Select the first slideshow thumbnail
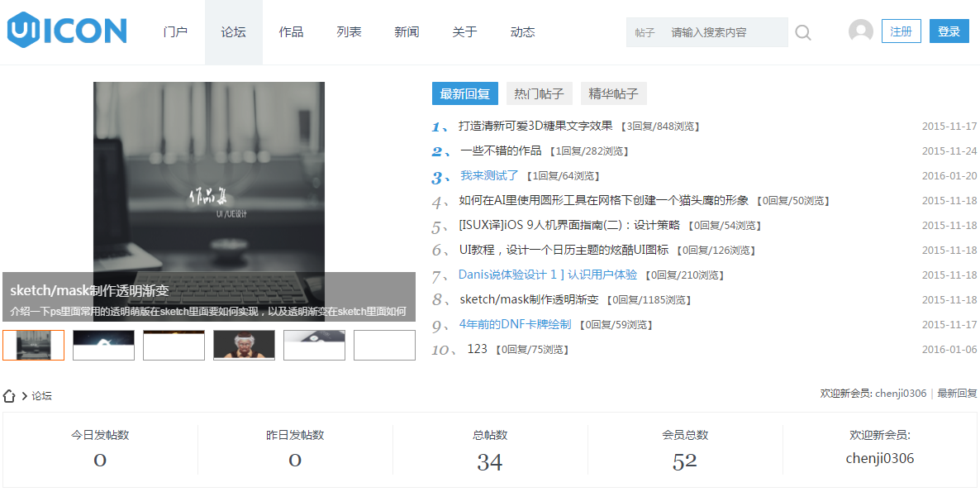The width and height of the screenshot is (980, 492). [33, 345]
